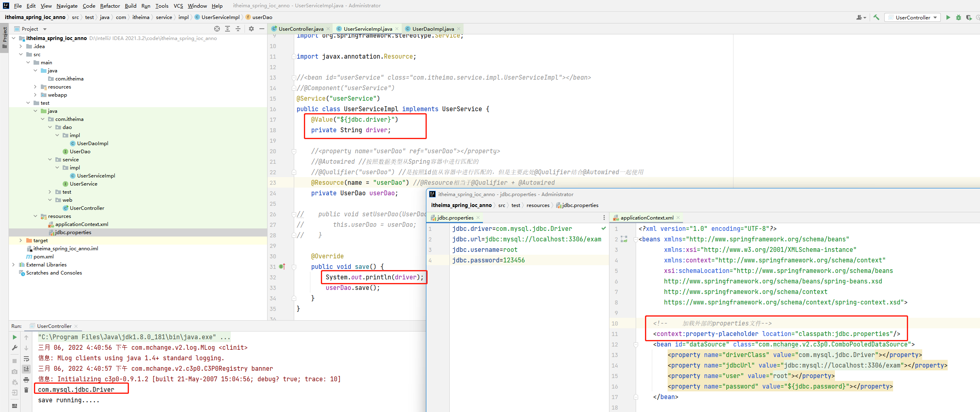
Task: Move up the stack trace arrow
Action: [x=26, y=337]
